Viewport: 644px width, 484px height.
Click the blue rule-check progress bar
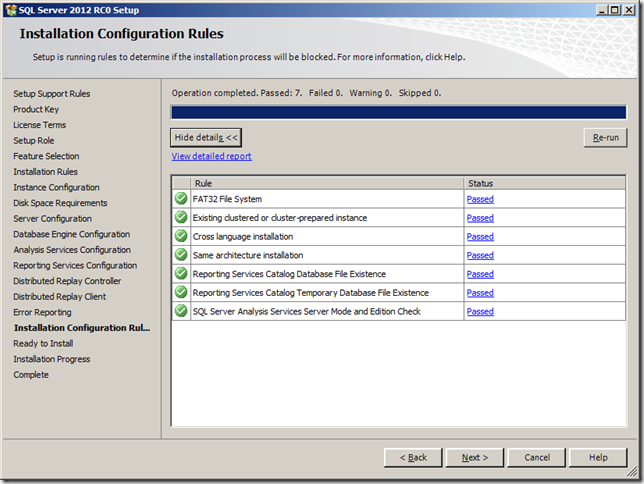click(399, 112)
